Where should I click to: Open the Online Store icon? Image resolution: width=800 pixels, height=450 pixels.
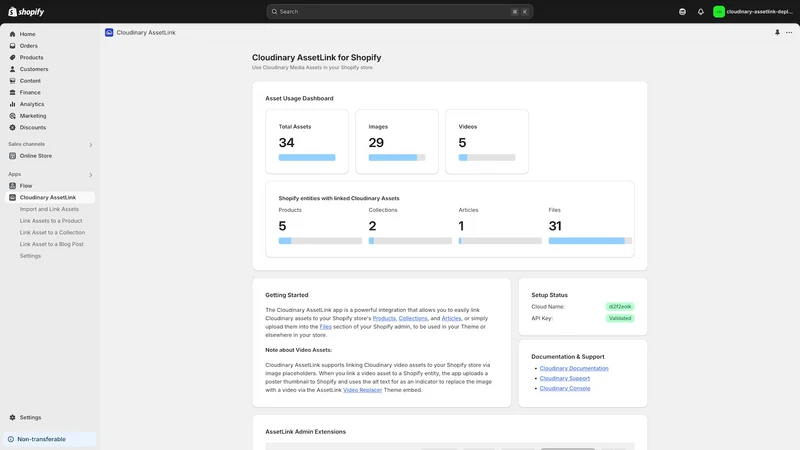[12, 156]
